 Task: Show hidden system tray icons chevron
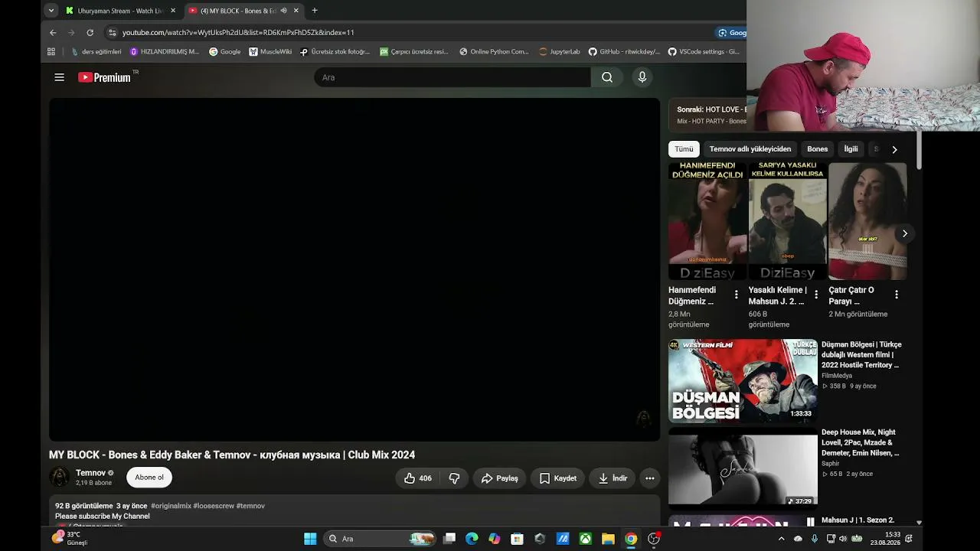click(x=781, y=539)
